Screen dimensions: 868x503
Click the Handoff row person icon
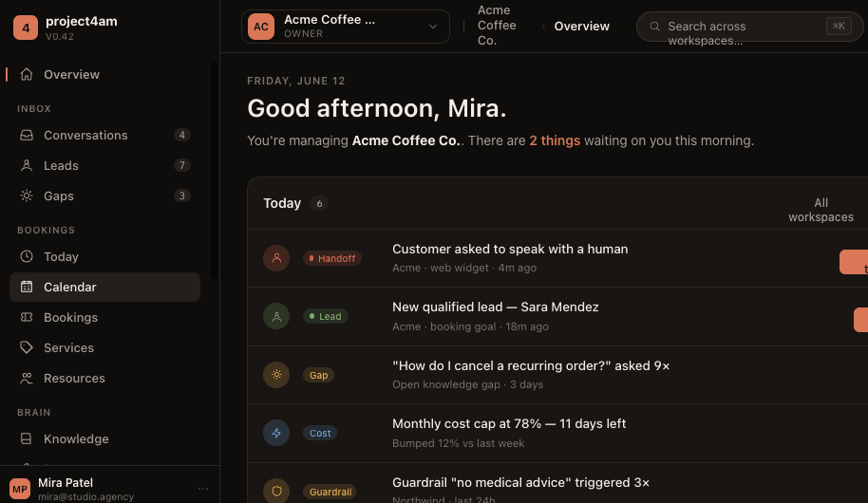(276, 258)
